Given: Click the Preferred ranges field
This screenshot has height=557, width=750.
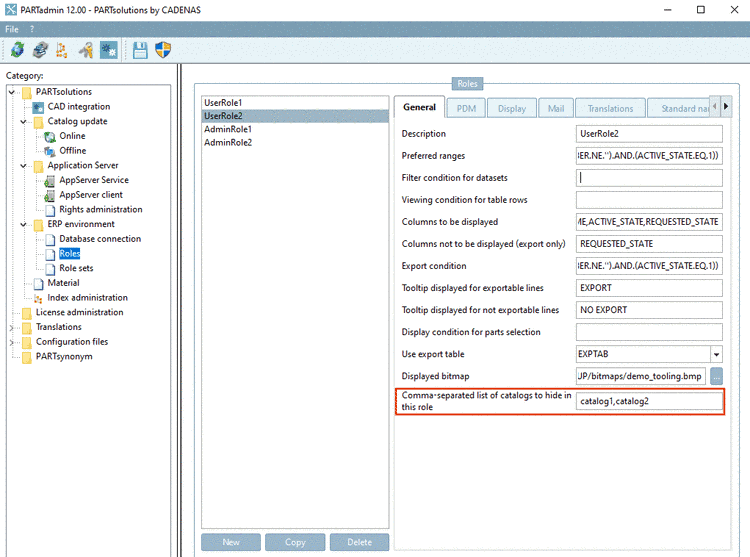Looking at the screenshot, I should click(x=649, y=156).
